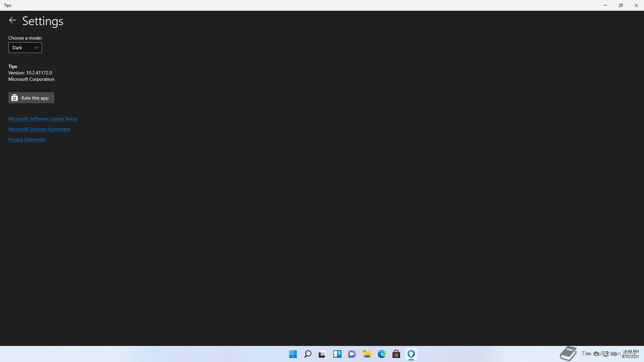Open the Privacy Statement link
Image resolution: width=644 pixels, height=362 pixels.
coord(27,139)
